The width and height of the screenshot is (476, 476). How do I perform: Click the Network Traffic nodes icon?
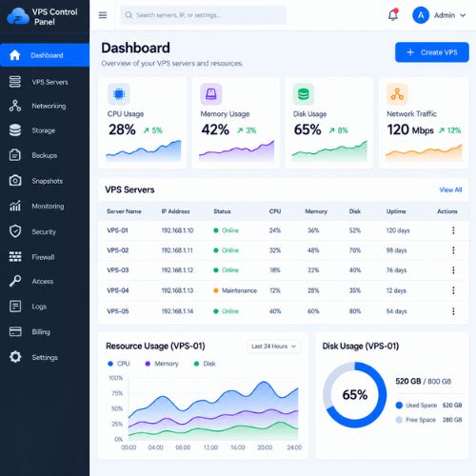[x=397, y=94]
